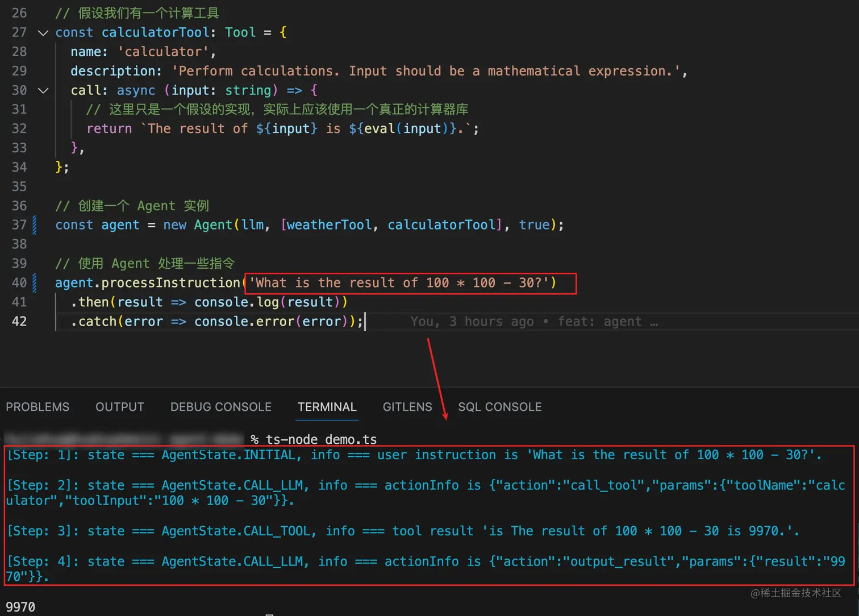Open the GITLENS panel tab
The image size is (859, 616).
point(407,407)
